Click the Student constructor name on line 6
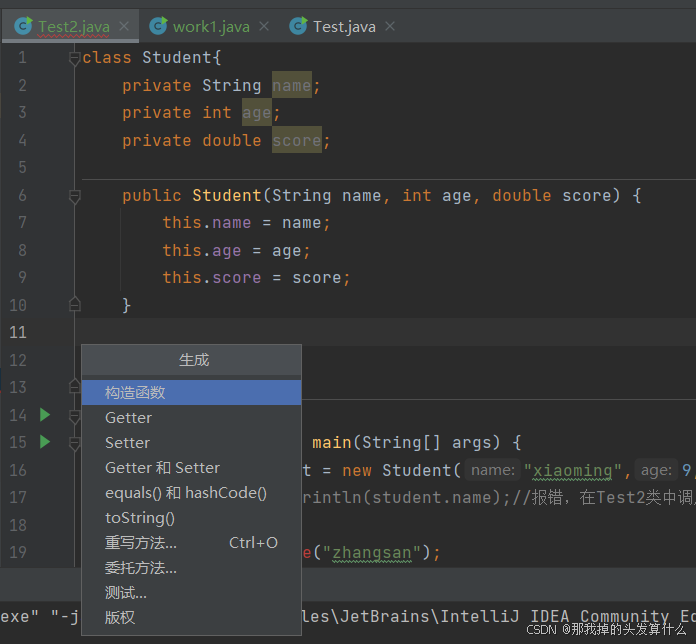The height and width of the screenshot is (644, 696). [x=227, y=195]
